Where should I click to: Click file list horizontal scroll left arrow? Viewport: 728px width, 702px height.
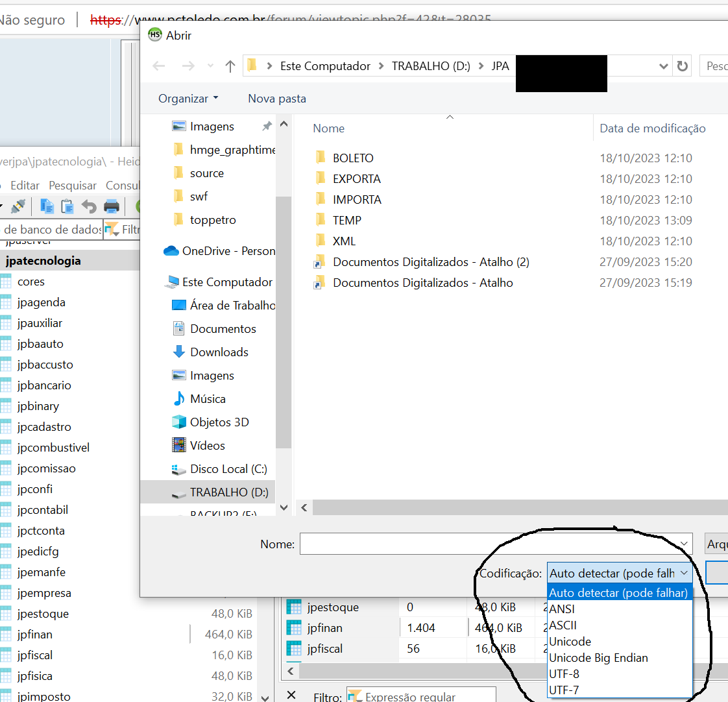[x=304, y=507]
